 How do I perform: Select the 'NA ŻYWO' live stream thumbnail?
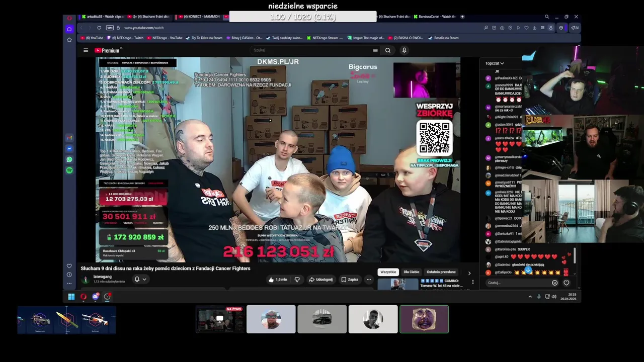point(220,319)
